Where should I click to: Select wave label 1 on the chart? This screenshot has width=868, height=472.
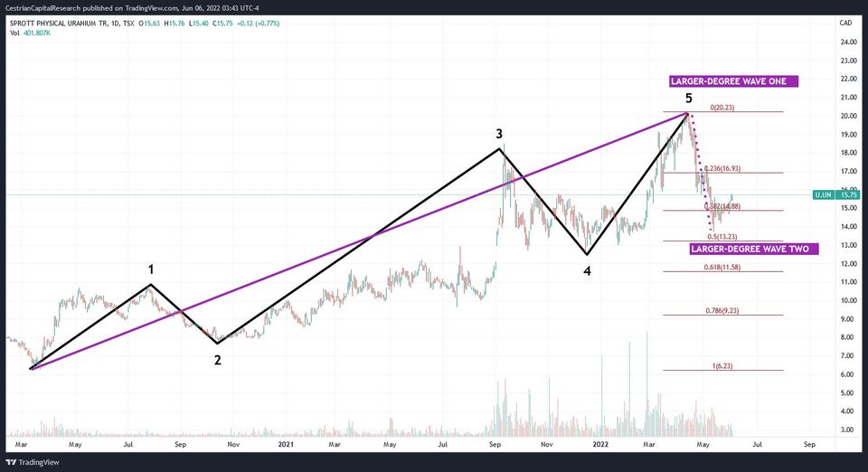click(151, 269)
